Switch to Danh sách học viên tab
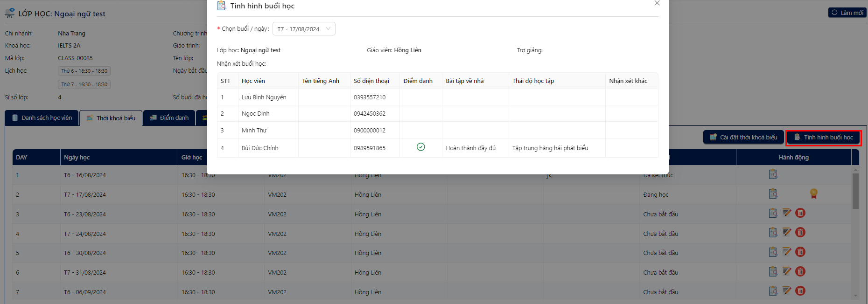Screen dimensions: 868x304 click(x=42, y=118)
